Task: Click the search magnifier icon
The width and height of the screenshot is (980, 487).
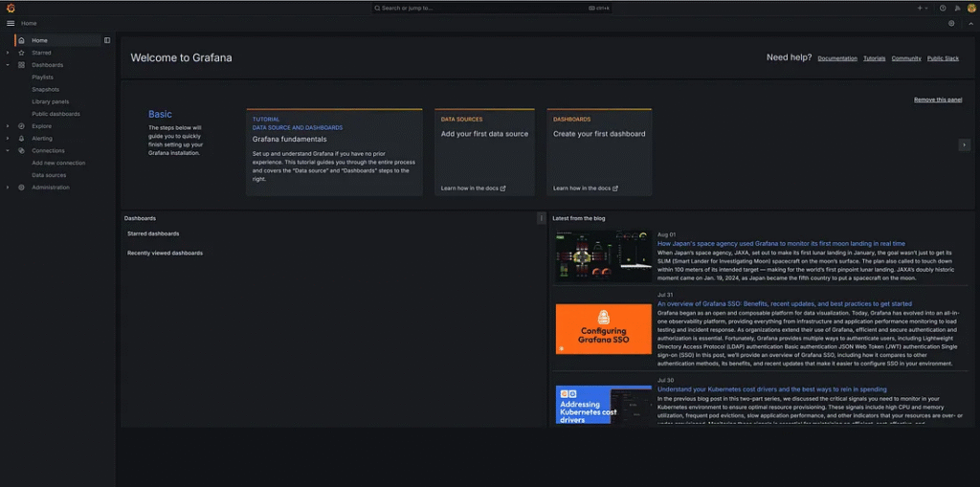Action: (377, 8)
